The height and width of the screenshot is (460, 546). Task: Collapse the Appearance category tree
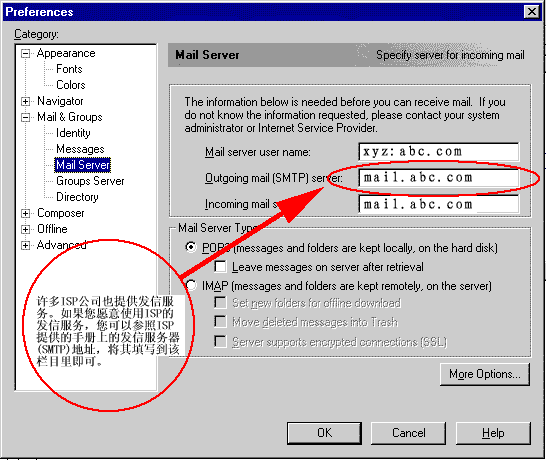[25, 54]
